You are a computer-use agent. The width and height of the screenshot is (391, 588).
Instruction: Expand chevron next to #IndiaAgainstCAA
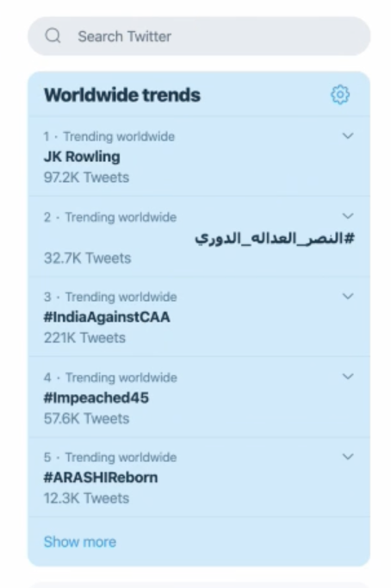(x=348, y=297)
